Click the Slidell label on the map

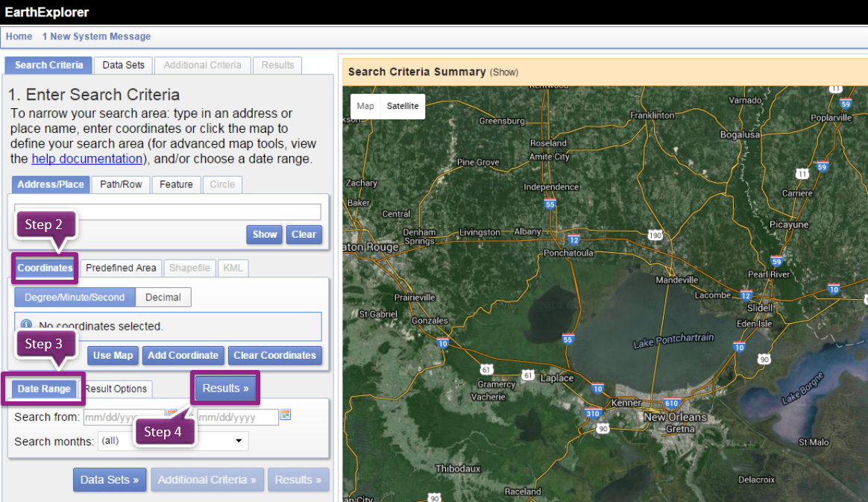coord(760,308)
